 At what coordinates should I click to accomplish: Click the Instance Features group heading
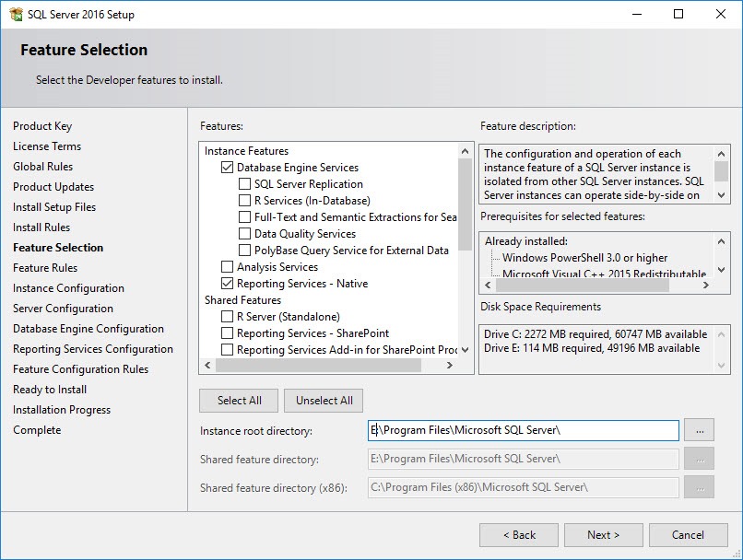246,151
